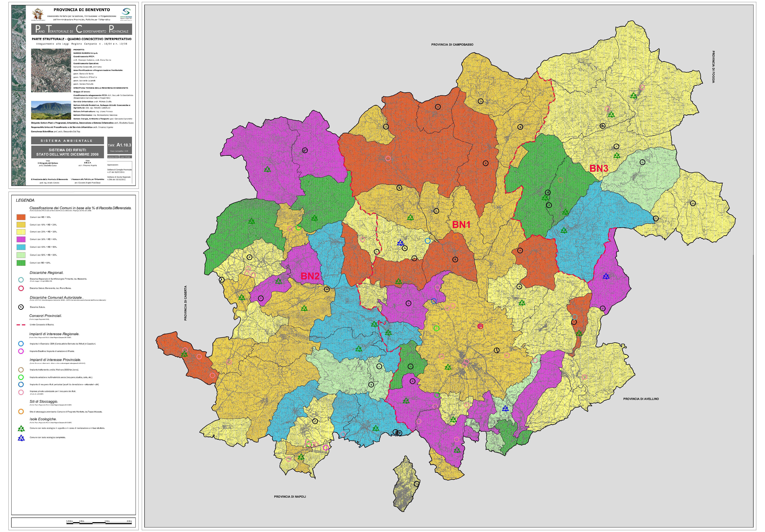Click the orange storage site marker on the map
The width and height of the screenshot is (765, 532).
(455, 237)
